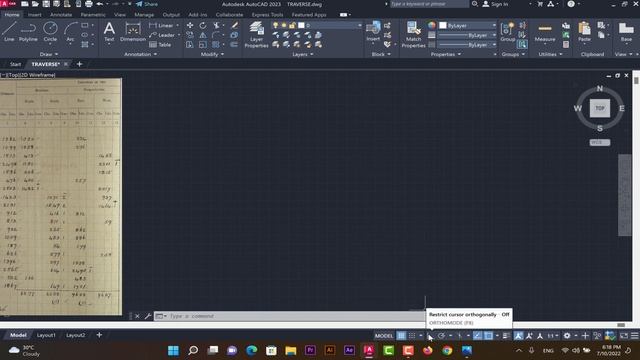Image resolution: width=640 pixels, height=360 pixels.
Task: Open the Text annotation tool
Action: point(109,32)
